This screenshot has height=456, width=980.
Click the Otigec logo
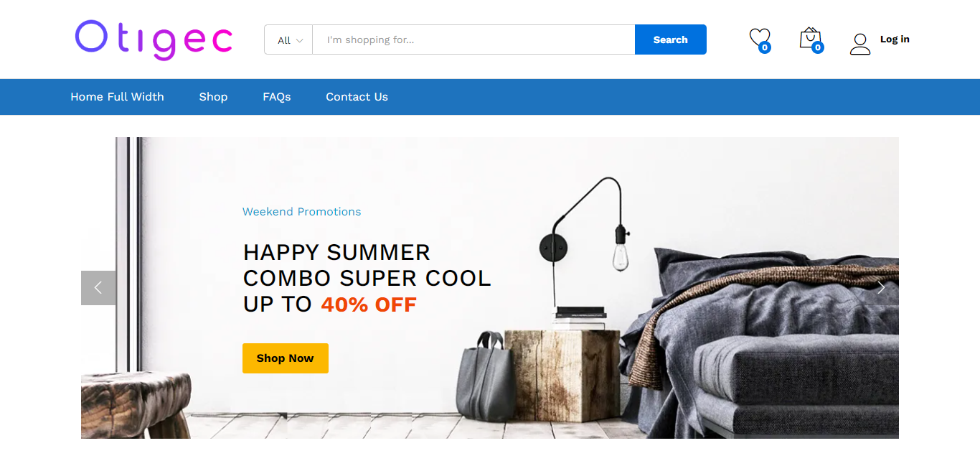[x=154, y=39]
